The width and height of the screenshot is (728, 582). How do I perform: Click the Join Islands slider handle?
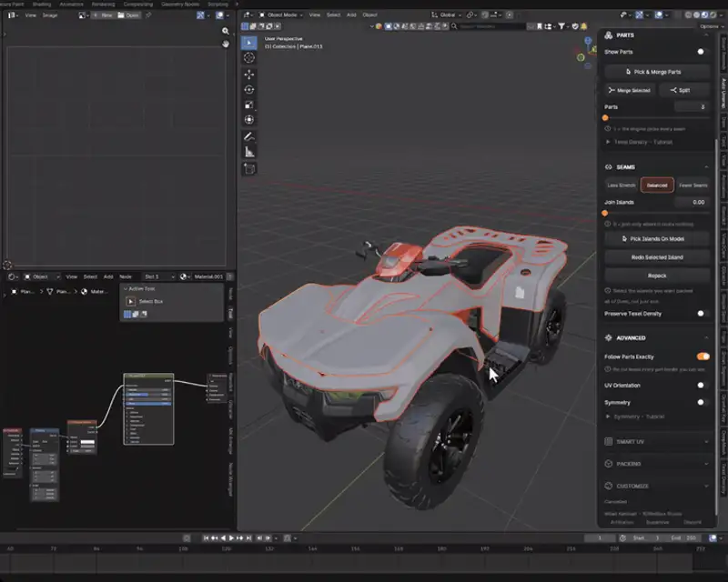604,213
